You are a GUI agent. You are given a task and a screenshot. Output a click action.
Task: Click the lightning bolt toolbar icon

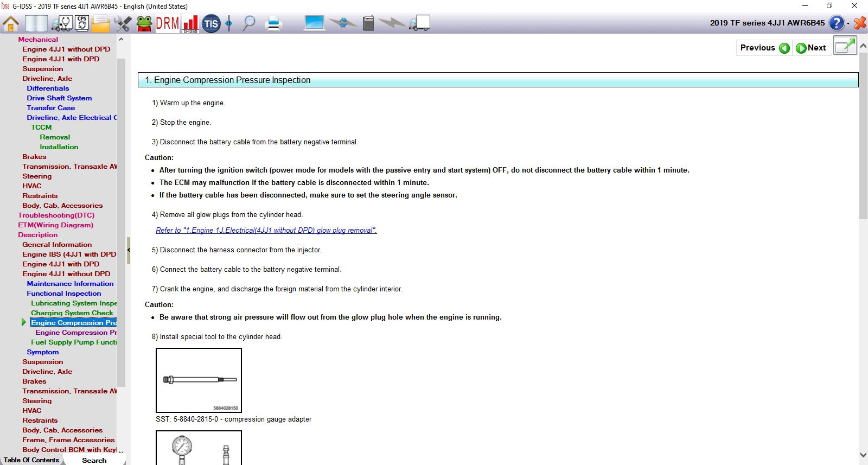pyautogui.click(x=392, y=23)
